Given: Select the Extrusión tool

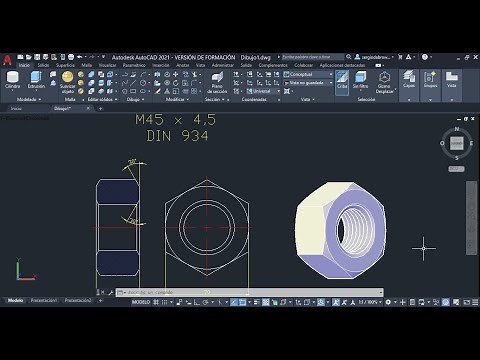Looking at the screenshot, I should tap(36, 80).
